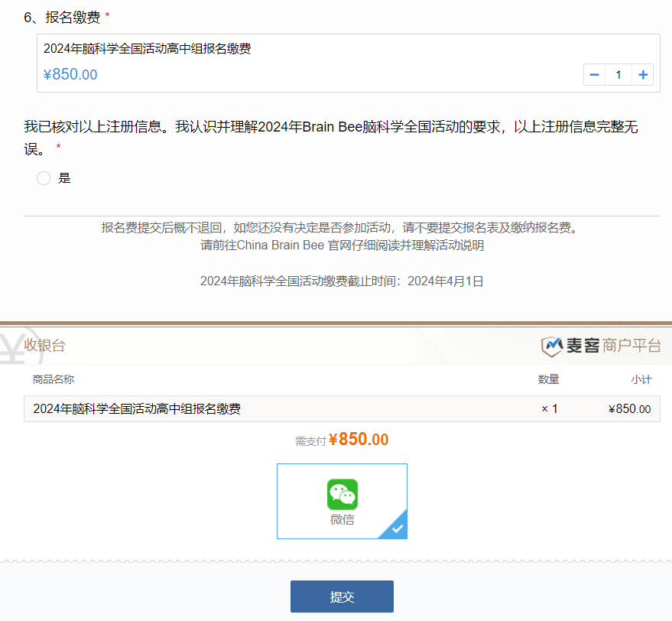Viewport: 672px width, 621px height.
Task: Click the 商户平台 text beside the logo
Action: (x=631, y=346)
